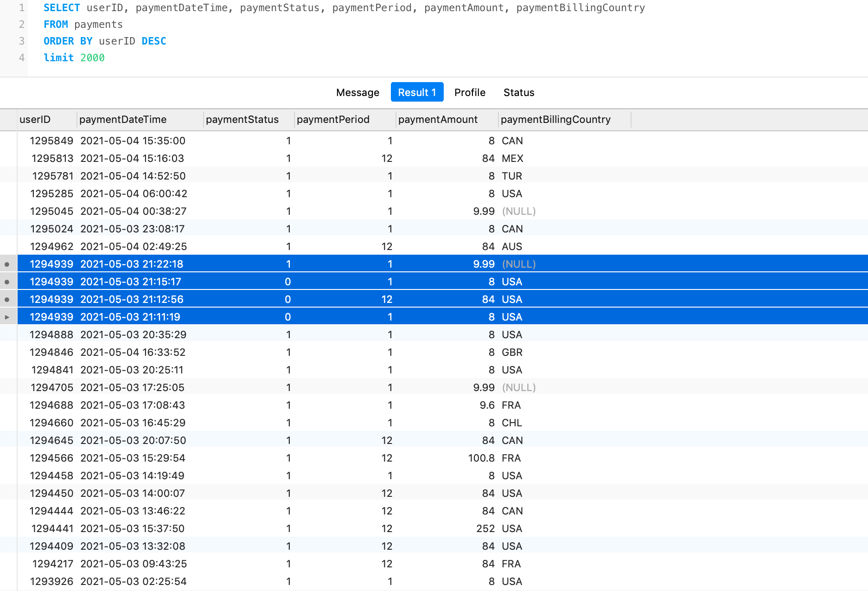
Task: Select userID cell 1295285
Action: point(51,193)
